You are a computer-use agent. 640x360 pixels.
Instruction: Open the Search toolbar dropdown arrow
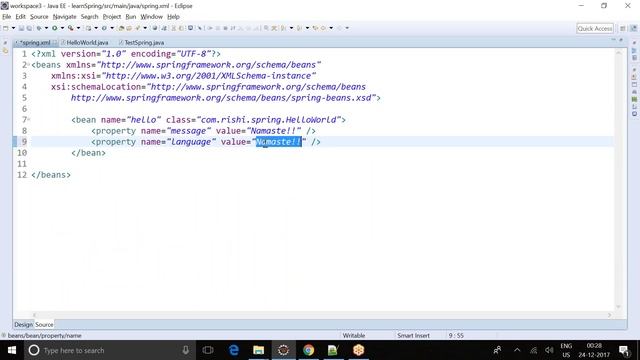[145, 28]
